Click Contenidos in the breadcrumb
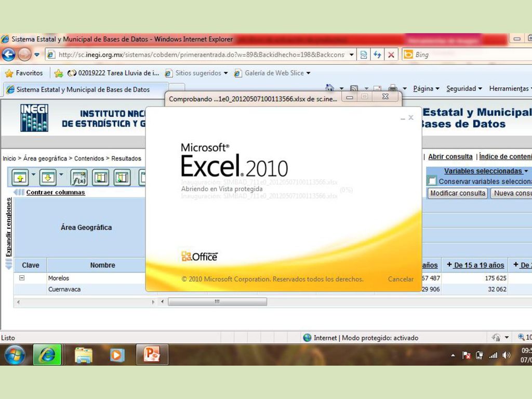The width and height of the screenshot is (532, 399). (x=89, y=158)
